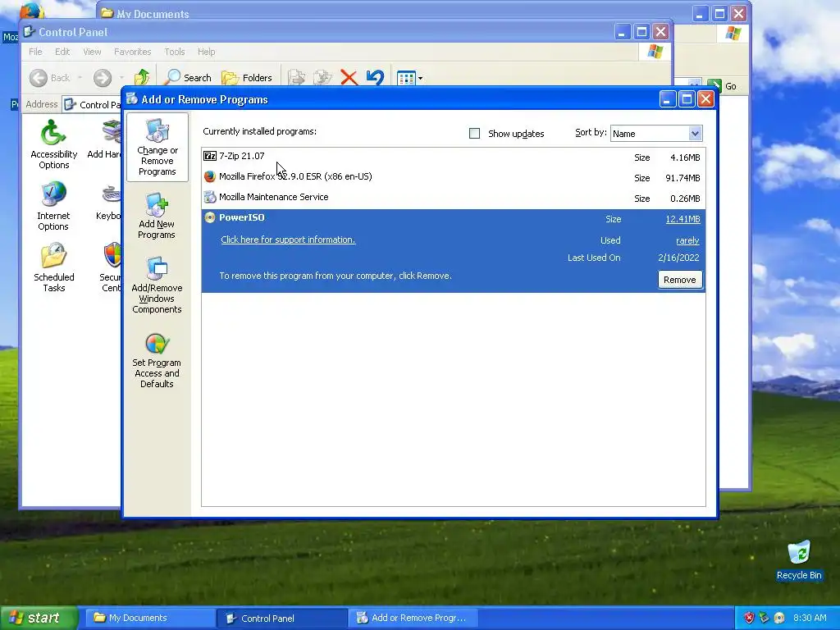Viewport: 840px width, 630px height.
Task: Enable the Show updates checkbox
Action: 474,134
